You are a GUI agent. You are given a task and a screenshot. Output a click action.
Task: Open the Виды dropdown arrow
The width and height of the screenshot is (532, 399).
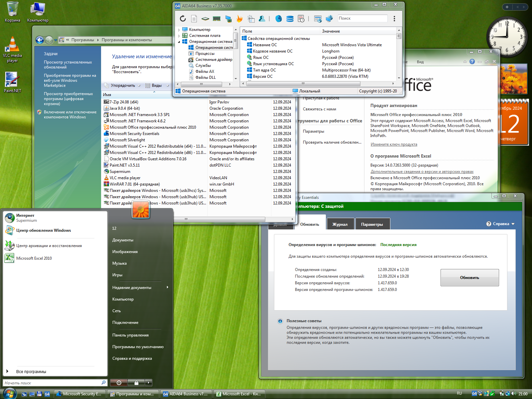tap(167, 85)
